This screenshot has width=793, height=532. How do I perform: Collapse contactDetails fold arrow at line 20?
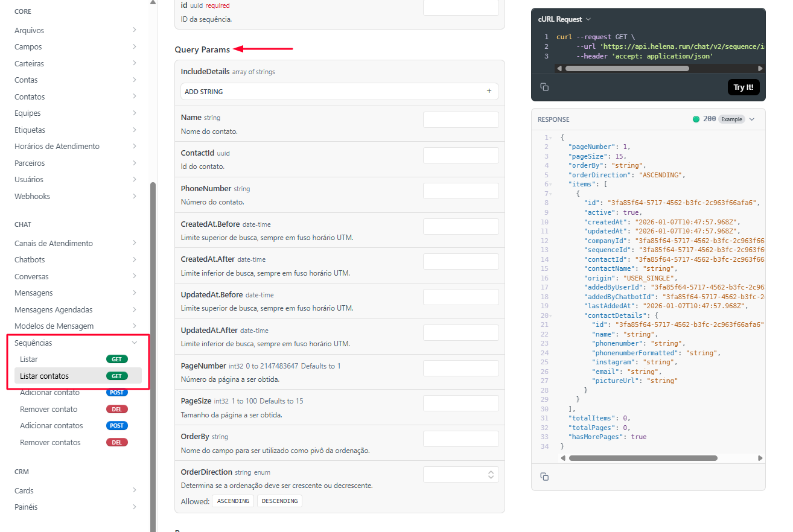click(x=551, y=315)
